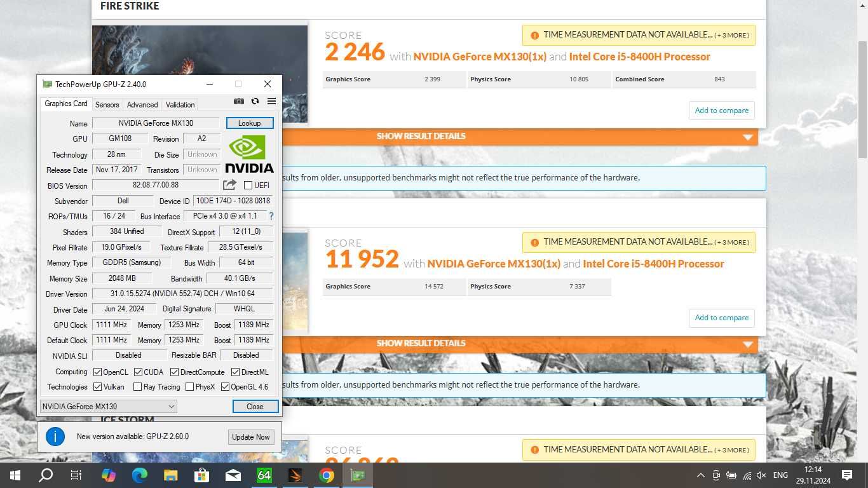
Task: Switch to the Advanced tab
Action: 142,105
